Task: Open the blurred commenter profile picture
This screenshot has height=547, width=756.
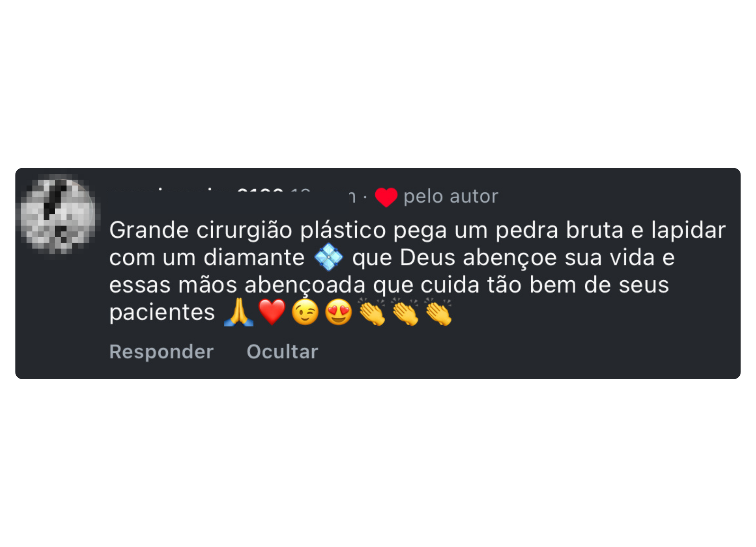Action: click(x=58, y=214)
